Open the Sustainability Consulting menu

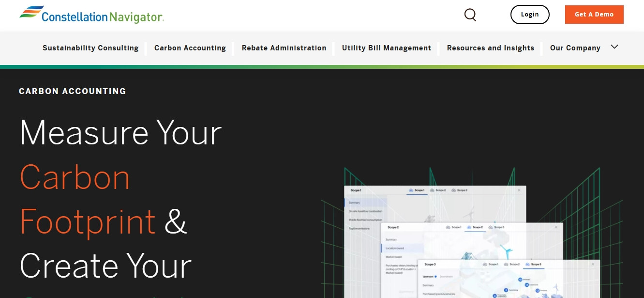click(x=90, y=47)
